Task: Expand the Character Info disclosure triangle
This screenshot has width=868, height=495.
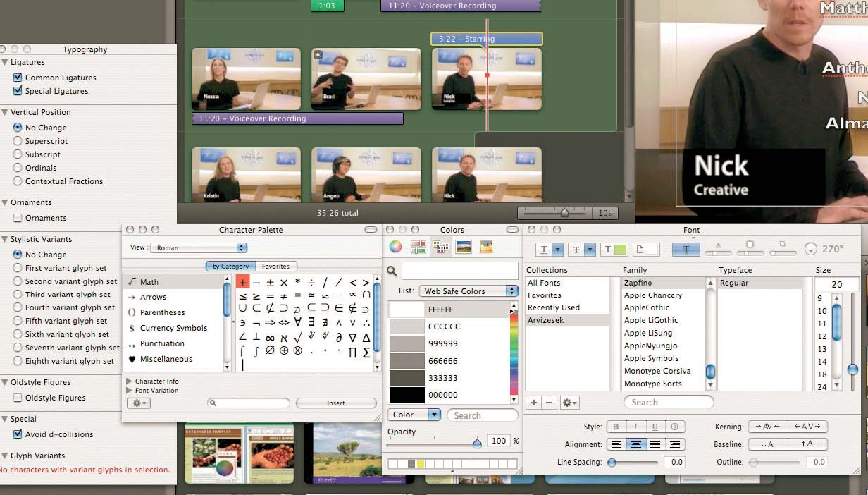Action: click(x=129, y=381)
